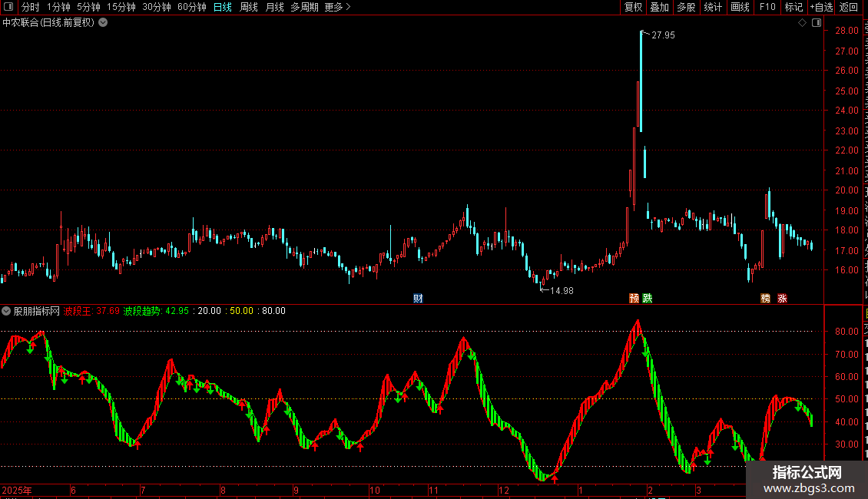Open the 复权 adjustment menu
The width and height of the screenshot is (868, 499).
(633, 7)
